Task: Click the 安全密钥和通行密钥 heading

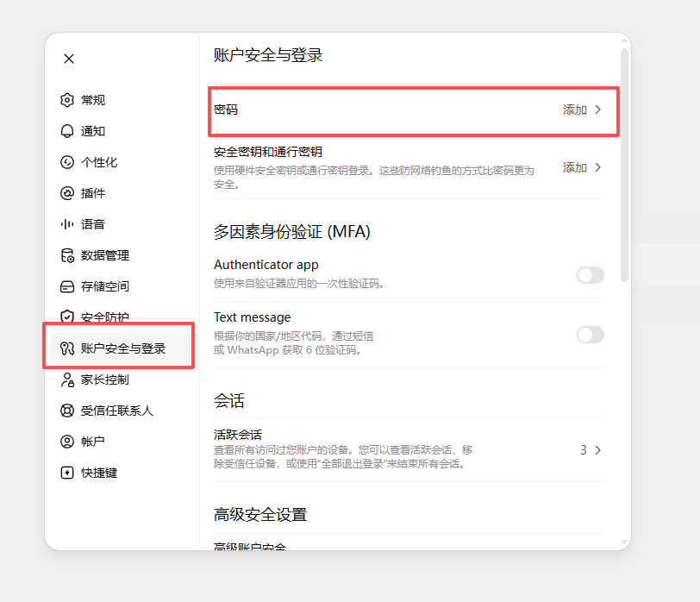Action: coord(268,152)
